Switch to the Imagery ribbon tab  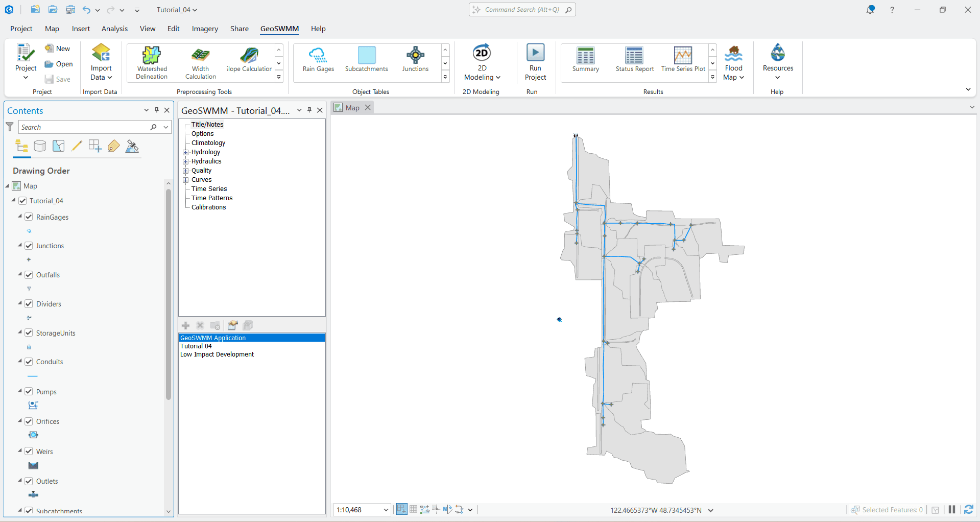[x=204, y=29]
